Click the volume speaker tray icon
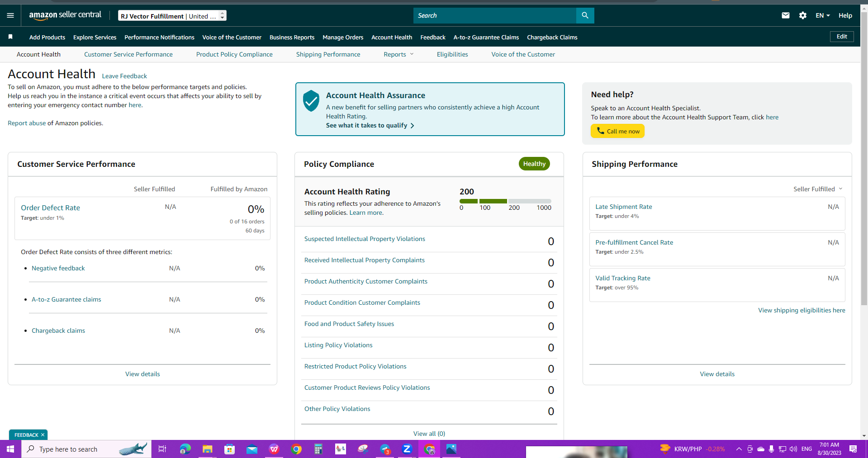The height and width of the screenshot is (458, 868). coord(793,449)
